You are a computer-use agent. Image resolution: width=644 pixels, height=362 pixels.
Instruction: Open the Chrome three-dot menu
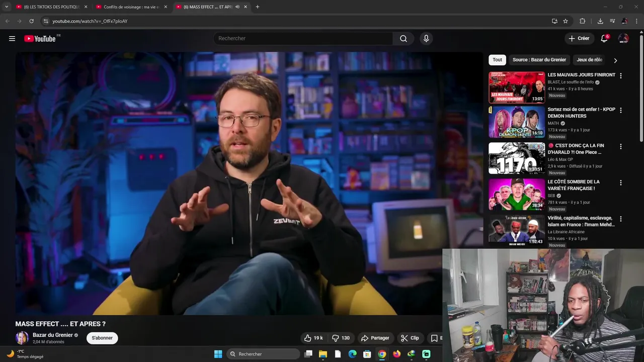(x=636, y=21)
